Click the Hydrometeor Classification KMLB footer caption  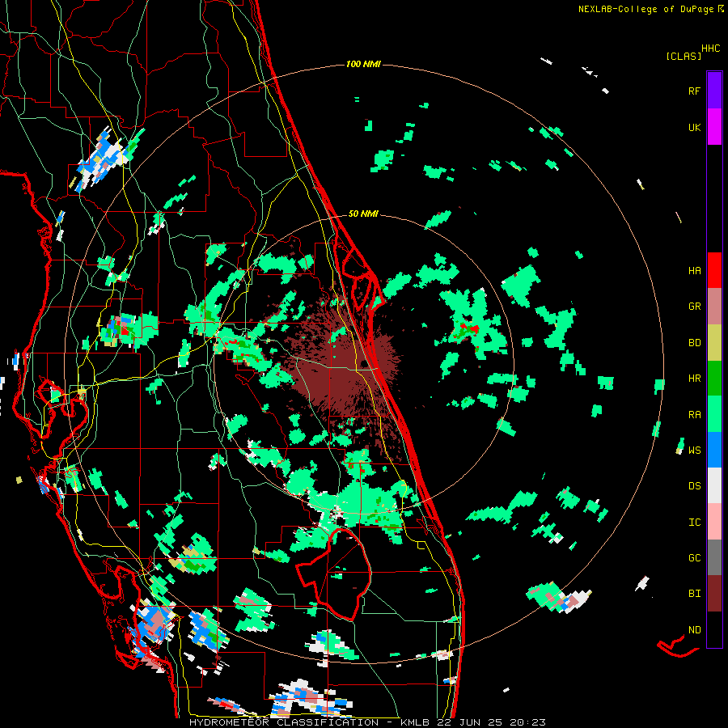point(367,722)
